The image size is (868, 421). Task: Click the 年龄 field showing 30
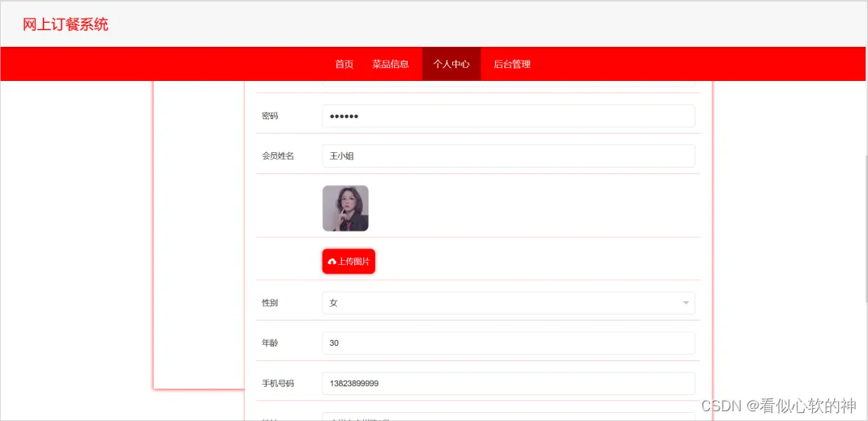508,343
